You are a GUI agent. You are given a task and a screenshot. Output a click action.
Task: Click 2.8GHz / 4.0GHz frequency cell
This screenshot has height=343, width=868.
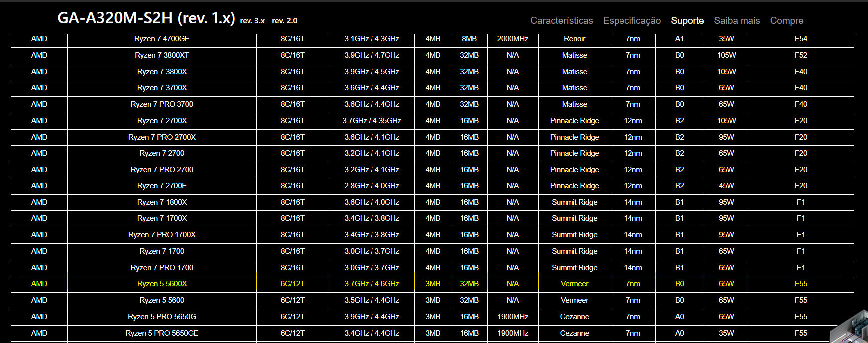[x=372, y=186]
